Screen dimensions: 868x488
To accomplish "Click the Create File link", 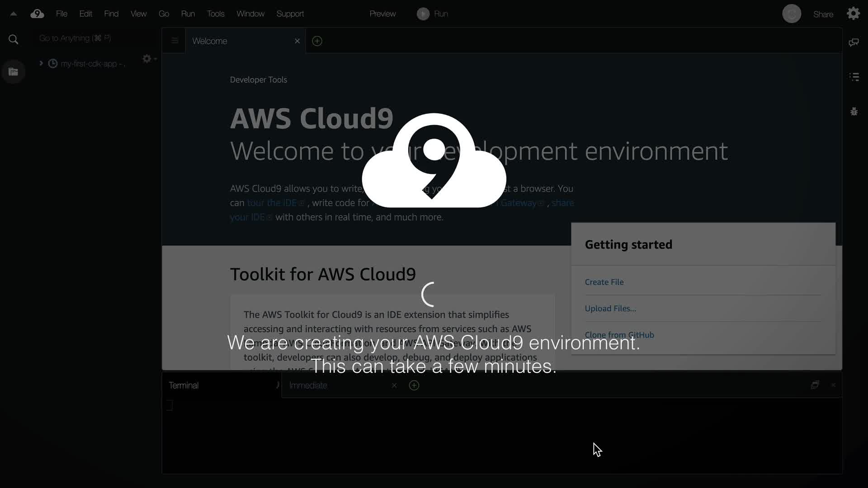I will tap(604, 282).
